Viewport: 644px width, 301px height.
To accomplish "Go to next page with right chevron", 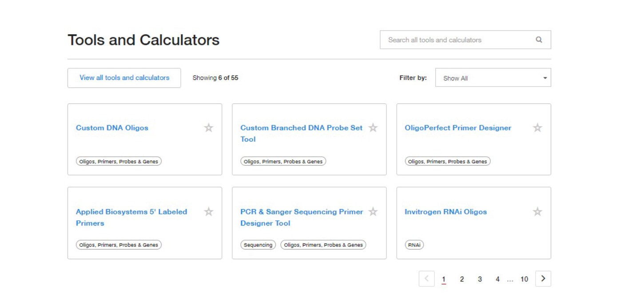I will (x=543, y=279).
